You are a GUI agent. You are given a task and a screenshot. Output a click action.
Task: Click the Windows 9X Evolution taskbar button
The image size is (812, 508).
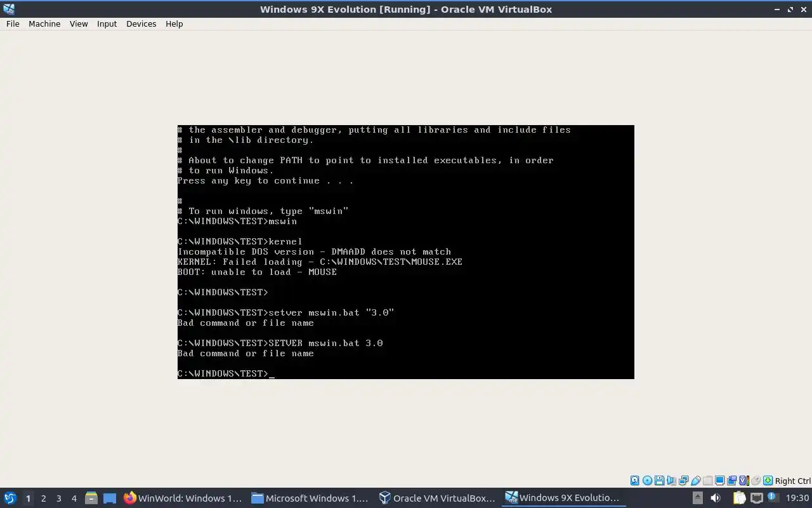[563, 498]
